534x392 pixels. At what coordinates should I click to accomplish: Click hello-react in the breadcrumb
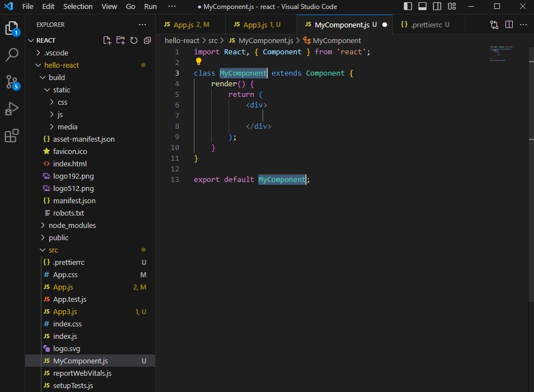coord(182,40)
